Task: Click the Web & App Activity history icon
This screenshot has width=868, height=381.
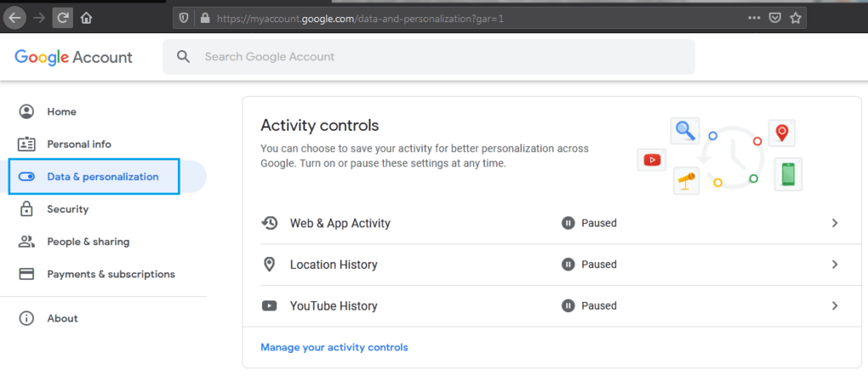Action: pyautogui.click(x=270, y=223)
